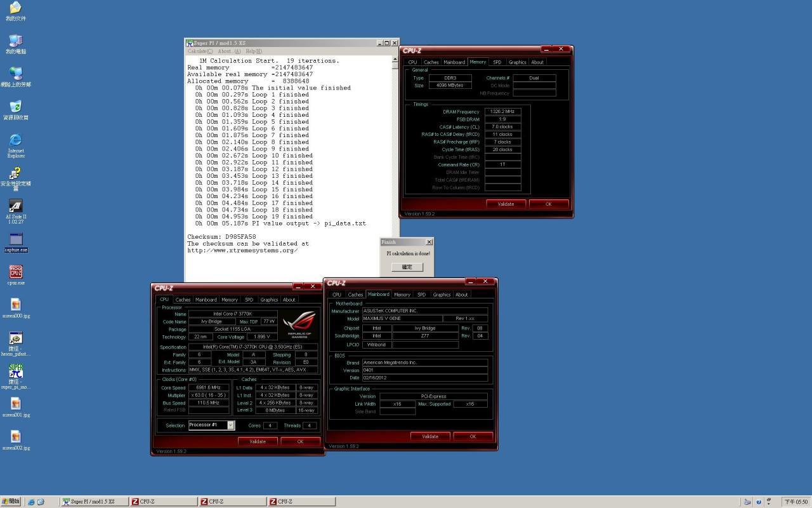Open the 開始 Start menu
This screenshot has height=508, width=812.
(11, 502)
